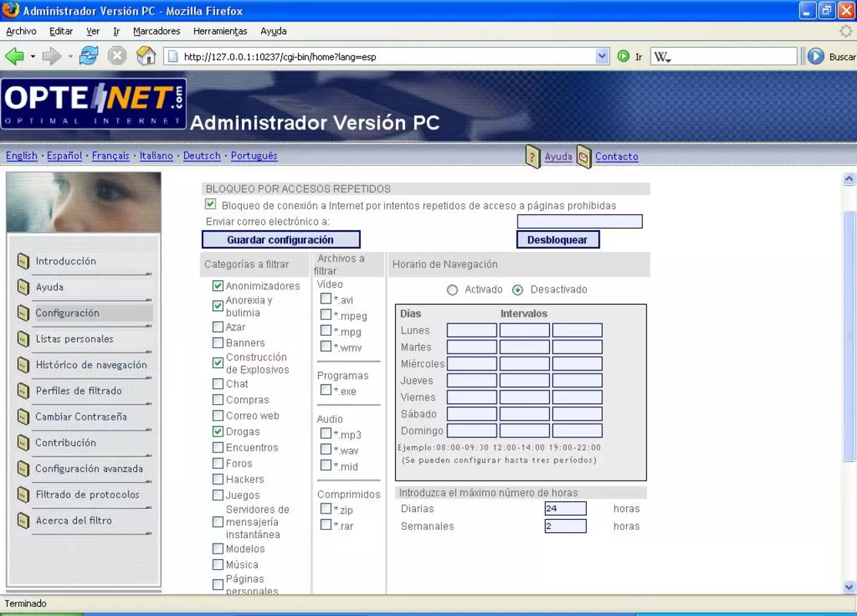Go back with the green Back arrow
Screen dimensions: 857x616
(15, 55)
